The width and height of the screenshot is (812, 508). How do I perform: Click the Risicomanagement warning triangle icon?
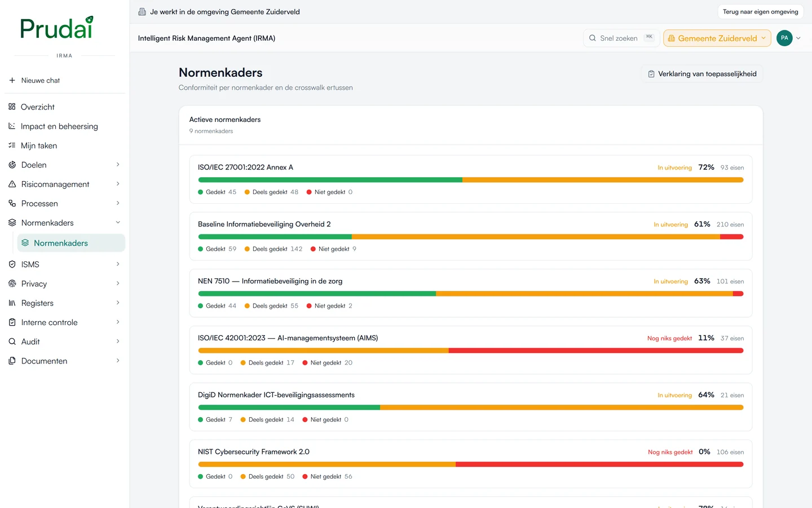pyautogui.click(x=12, y=184)
